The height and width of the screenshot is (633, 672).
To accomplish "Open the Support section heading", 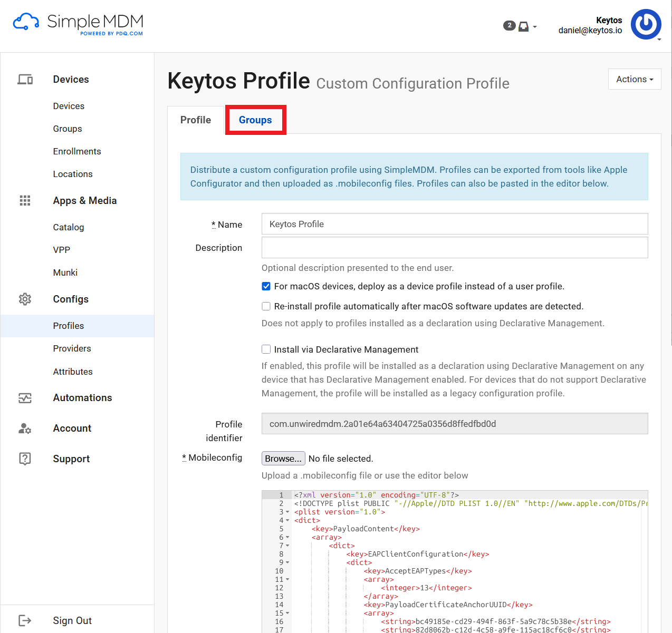I will click(71, 459).
